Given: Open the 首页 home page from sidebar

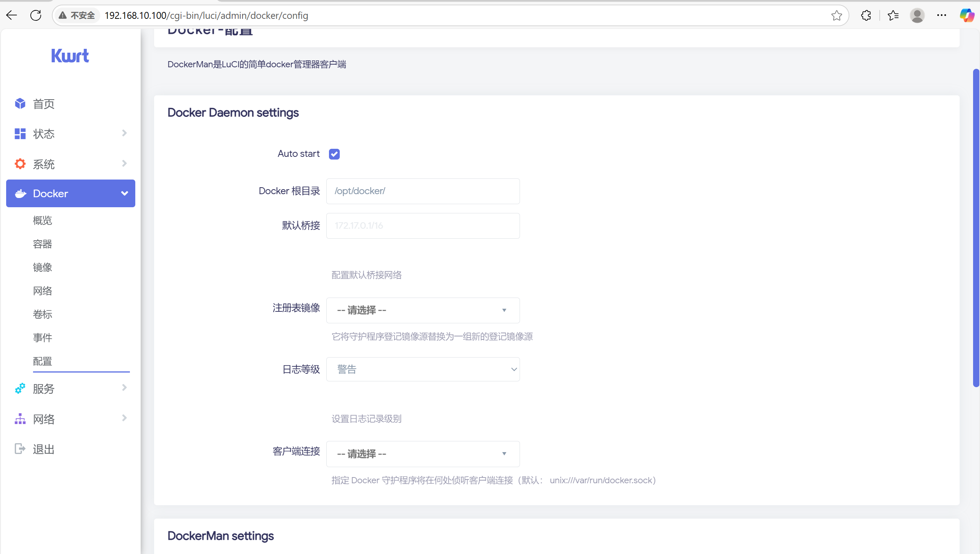Looking at the screenshot, I should [x=20, y=103].
